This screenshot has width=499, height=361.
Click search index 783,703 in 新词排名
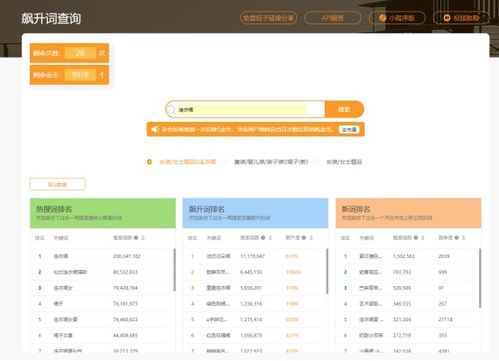[x=402, y=272]
